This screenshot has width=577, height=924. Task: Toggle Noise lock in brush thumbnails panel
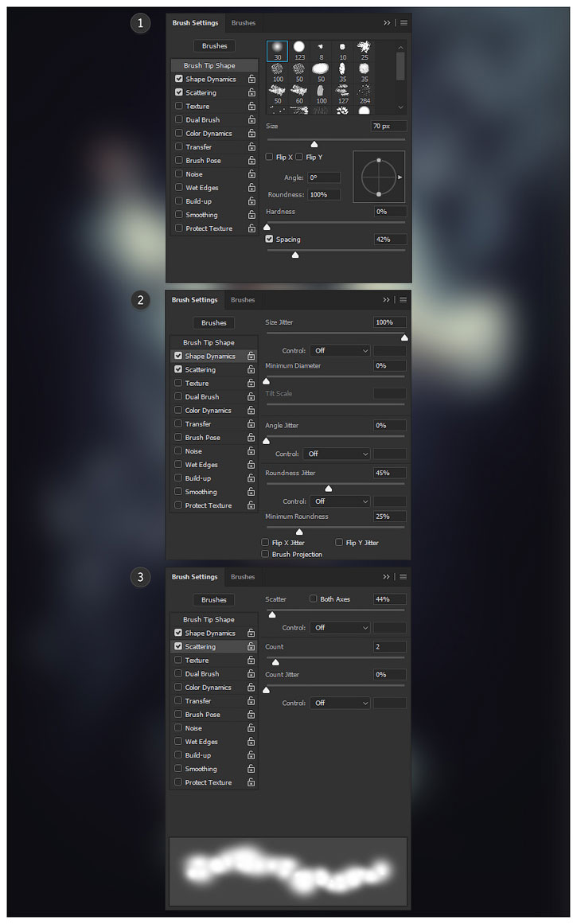[251, 173]
